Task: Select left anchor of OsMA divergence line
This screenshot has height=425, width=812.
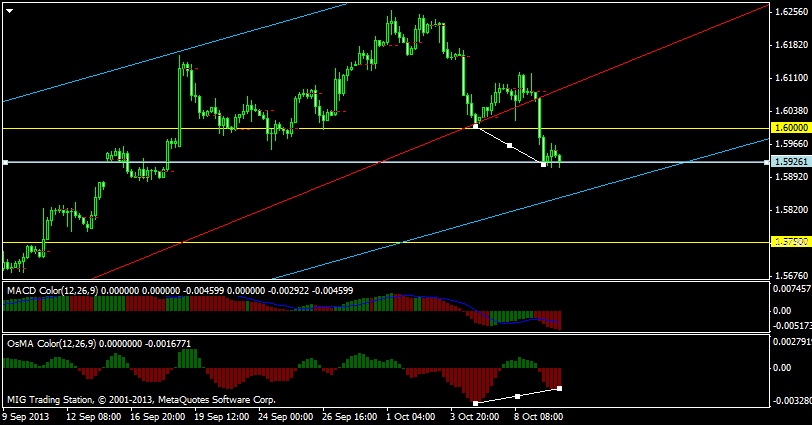Action: click(475, 403)
